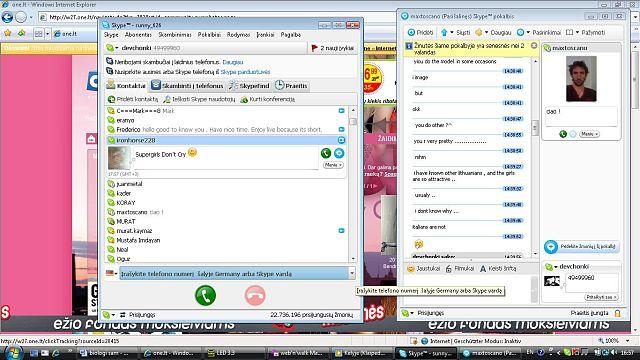Screen dimensions: 640x360
Task: Switch to the SkypeFind tab
Action: pos(250,86)
